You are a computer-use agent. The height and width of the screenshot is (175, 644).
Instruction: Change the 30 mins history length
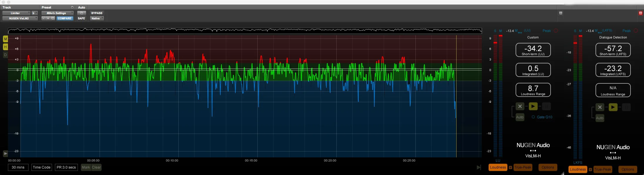18,167
